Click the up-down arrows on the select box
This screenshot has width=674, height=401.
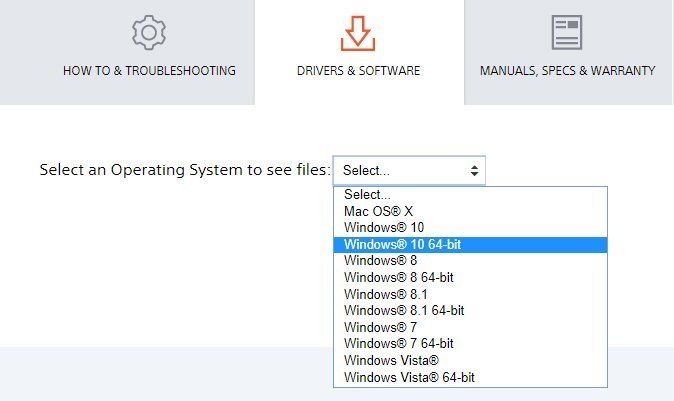[x=474, y=171]
